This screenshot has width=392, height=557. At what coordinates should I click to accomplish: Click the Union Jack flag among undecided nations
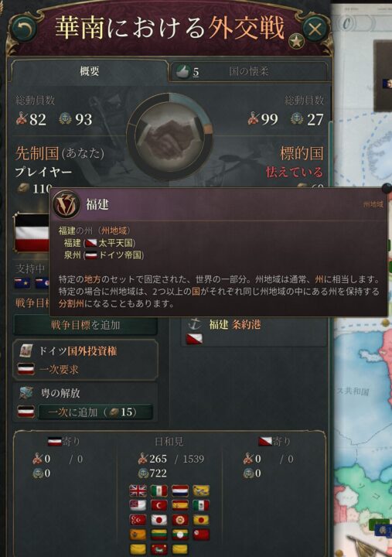click(x=138, y=491)
